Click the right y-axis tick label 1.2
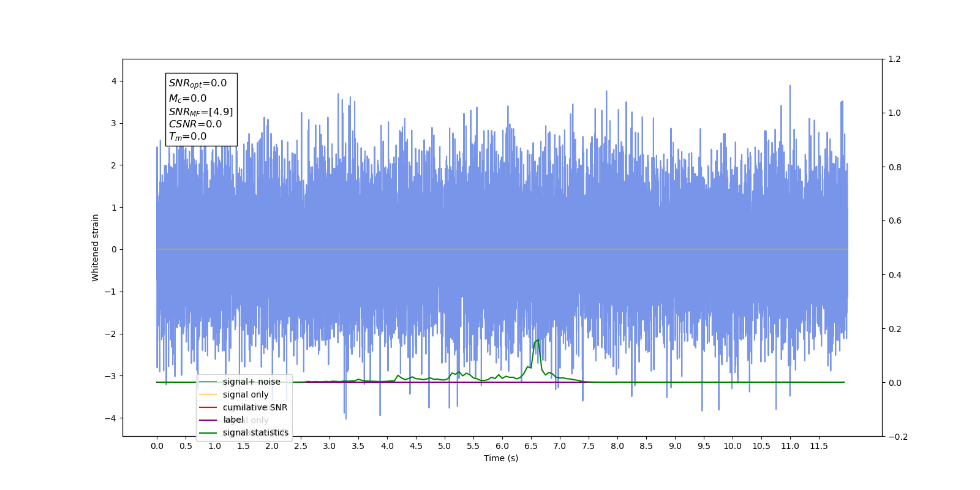 [895, 59]
